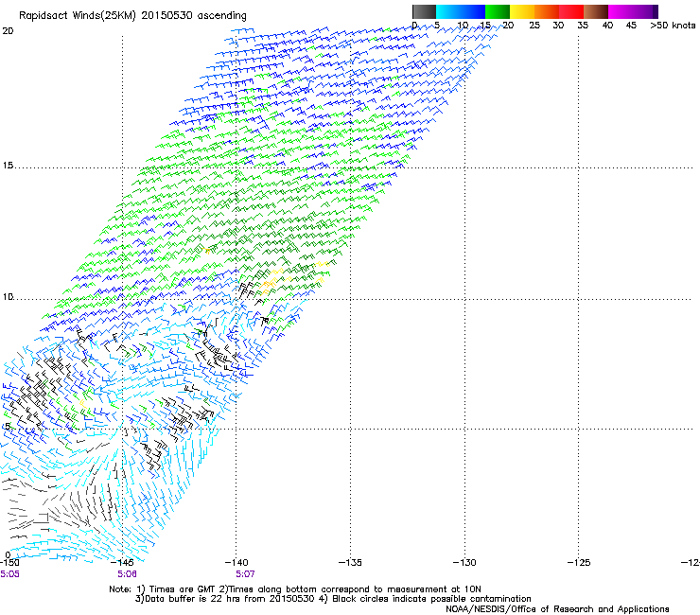Click the red 30-35 knots legend swatch
700x615 pixels.
click(571, 11)
